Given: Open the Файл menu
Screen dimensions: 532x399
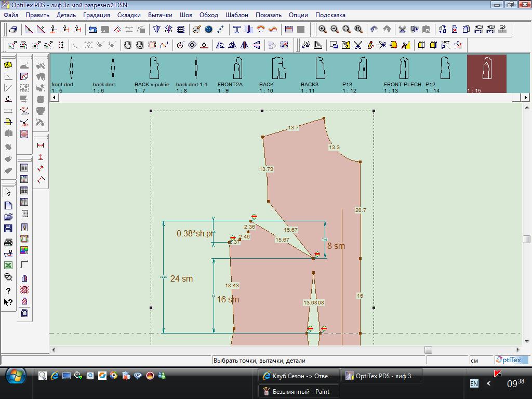Looking at the screenshot, I should click(11, 15).
